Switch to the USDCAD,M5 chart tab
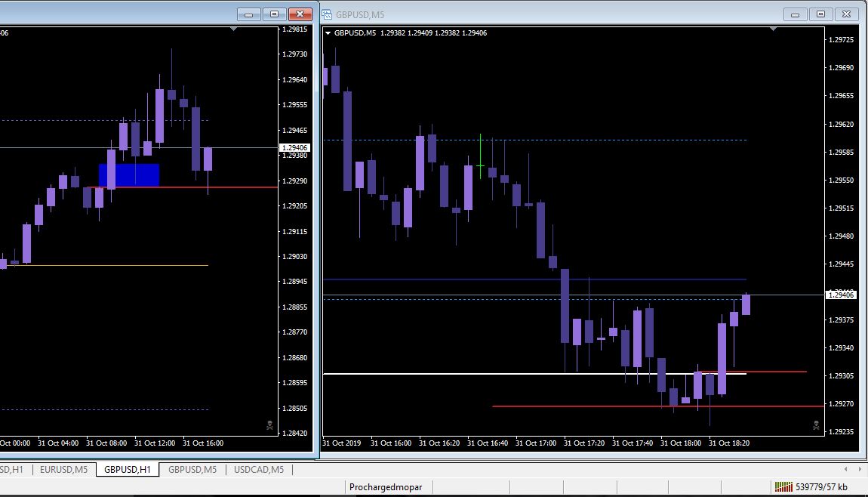 click(x=259, y=470)
